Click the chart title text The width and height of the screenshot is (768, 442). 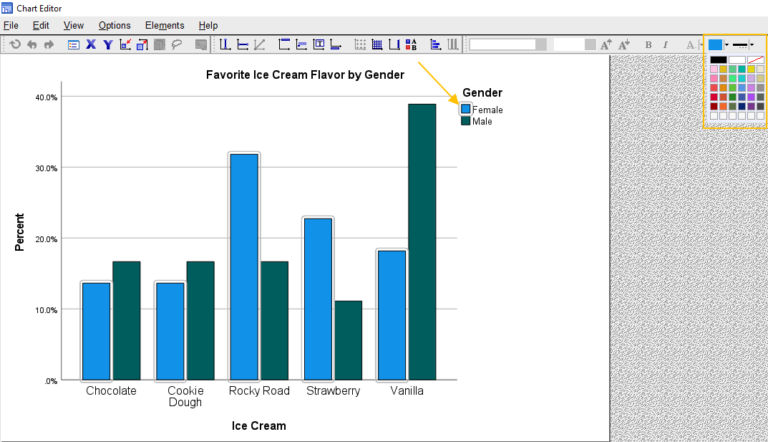[x=305, y=75]
